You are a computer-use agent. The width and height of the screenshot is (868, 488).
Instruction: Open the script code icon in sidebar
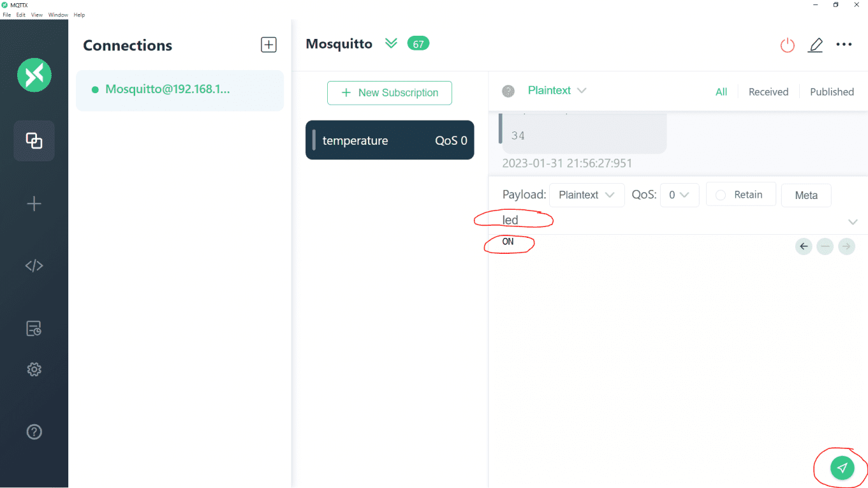pos(34,265)
